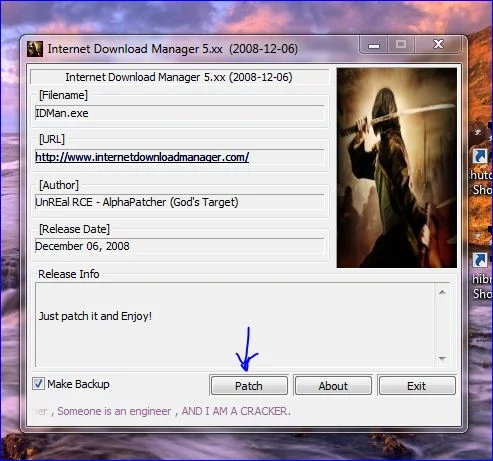Click the IDMan.exe filename field
This screenshot has height=461, width=493.
(x=179, y=113)
